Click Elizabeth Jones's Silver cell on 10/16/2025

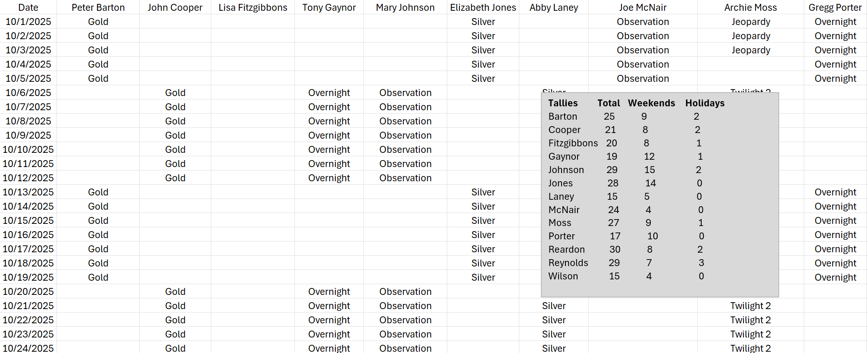(x=483, y=235)
